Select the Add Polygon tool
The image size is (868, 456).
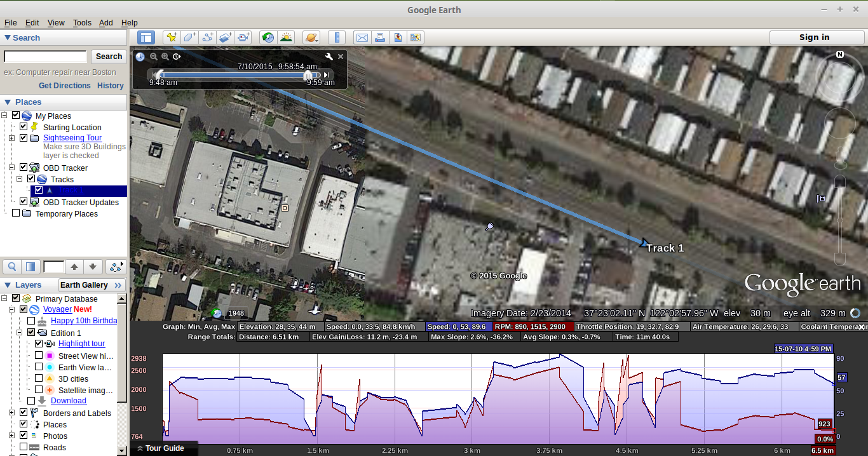[189, 37]
